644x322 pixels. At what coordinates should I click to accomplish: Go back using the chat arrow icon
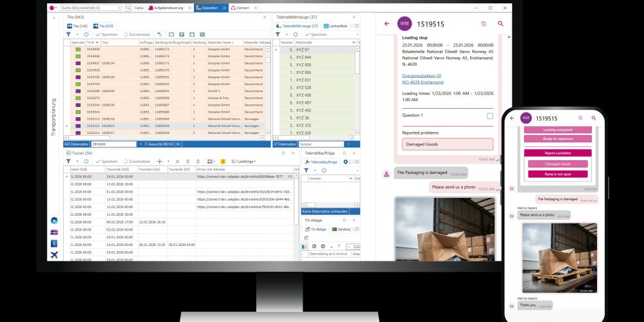(x=386, y=24)
